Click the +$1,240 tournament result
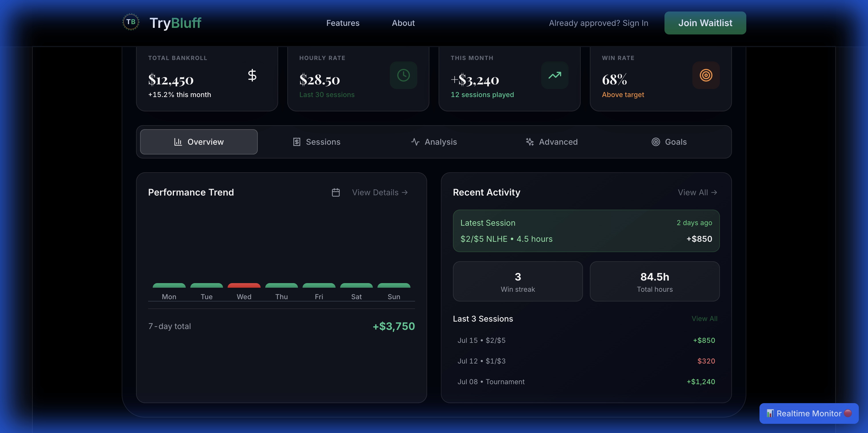Screen dimensions: 868x433 click(701, 382)
